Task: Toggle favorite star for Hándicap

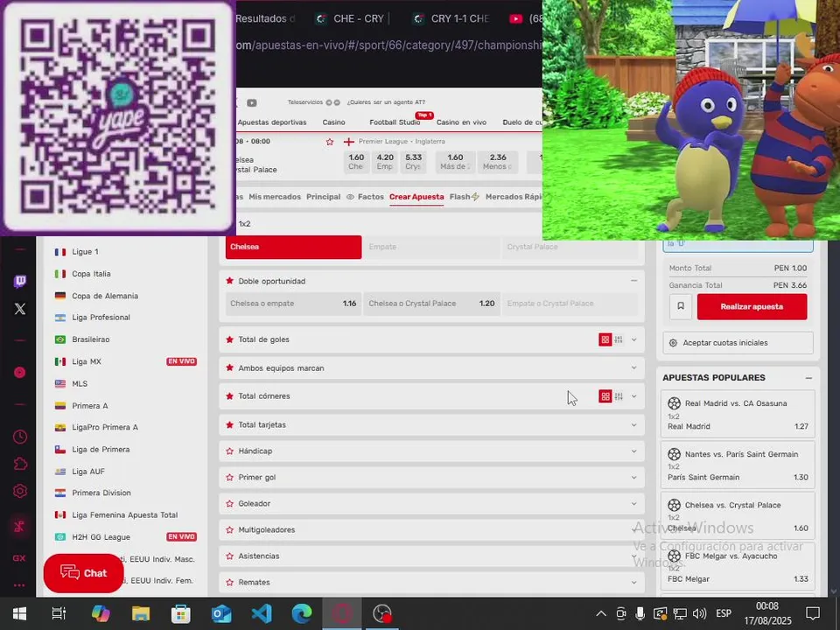Action: click(x=230, y=451)
